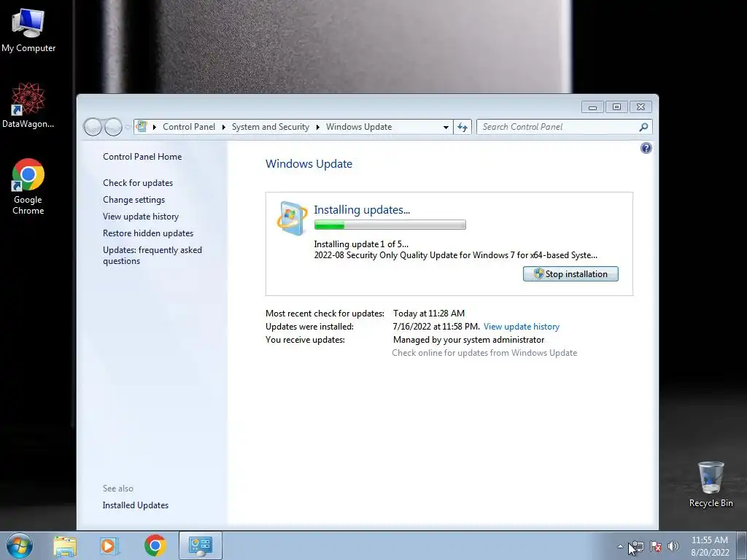Screen dimensions: 747x560
Task: Click the Stop installation button
Action: [570, 274]
